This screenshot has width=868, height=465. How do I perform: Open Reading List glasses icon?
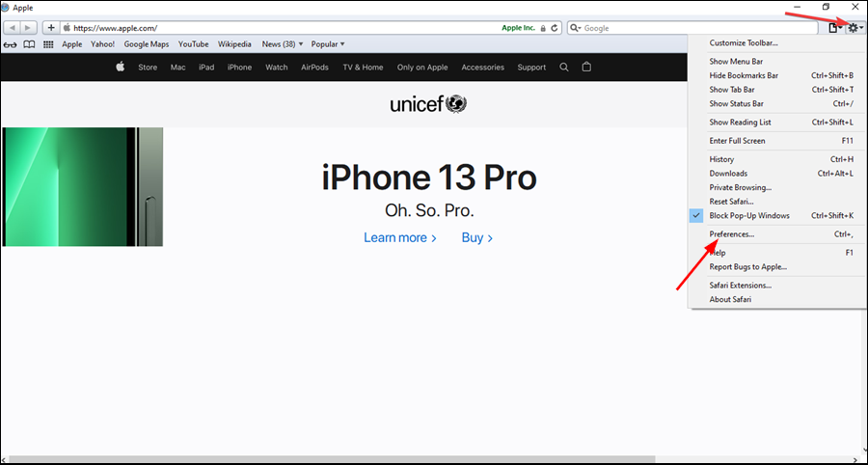pyautogui.click(x=10, y=44)
